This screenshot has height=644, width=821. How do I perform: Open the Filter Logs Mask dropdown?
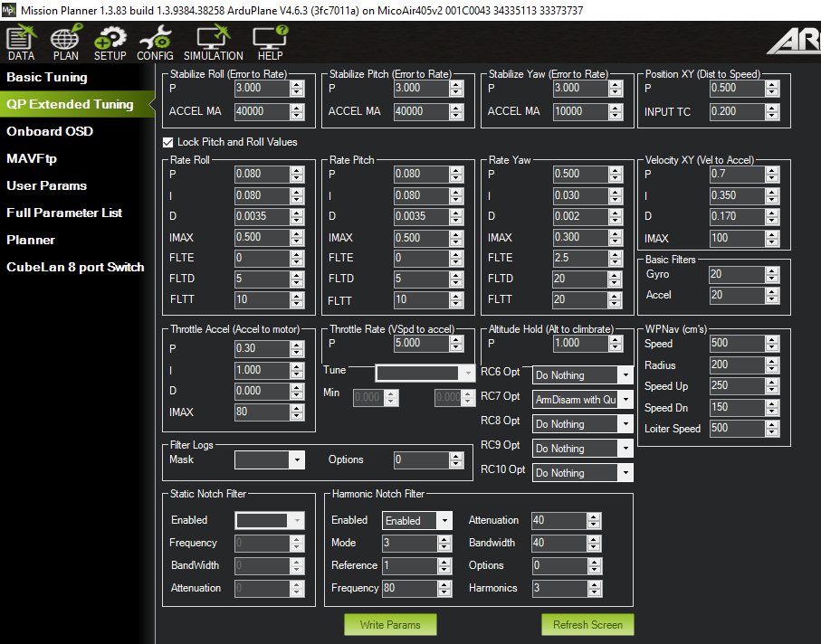coord(269,459)
